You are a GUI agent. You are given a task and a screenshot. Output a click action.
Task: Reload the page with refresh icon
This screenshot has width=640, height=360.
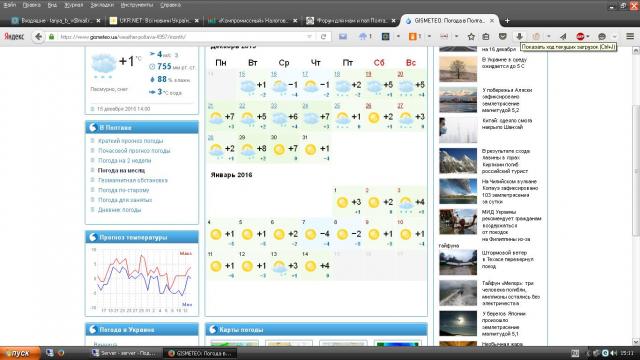coord(323,37)
